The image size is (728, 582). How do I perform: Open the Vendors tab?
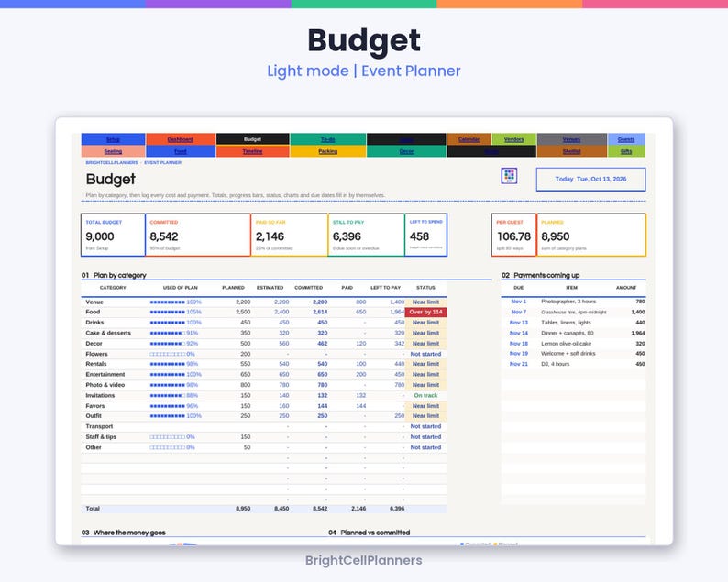point(514,139)
